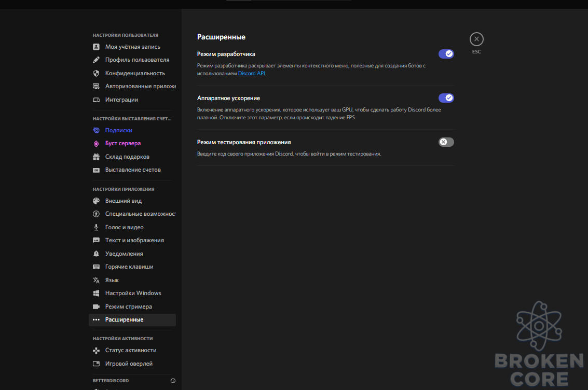Screen dimensions: 588x390
Task: Click the overlay icon for Игровой оверлей
Action: point(96,364)
